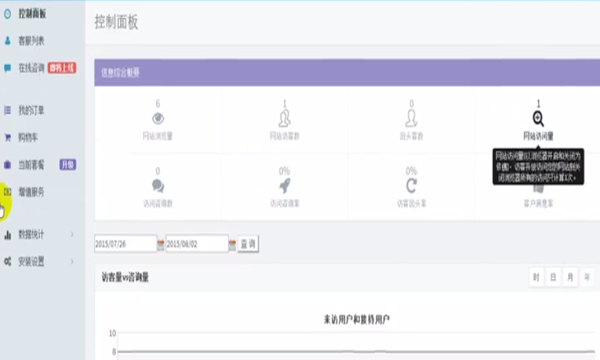Click the 查询 search button
The height and width of the screenshot is (360, 600).
click(x=248, y=244)
